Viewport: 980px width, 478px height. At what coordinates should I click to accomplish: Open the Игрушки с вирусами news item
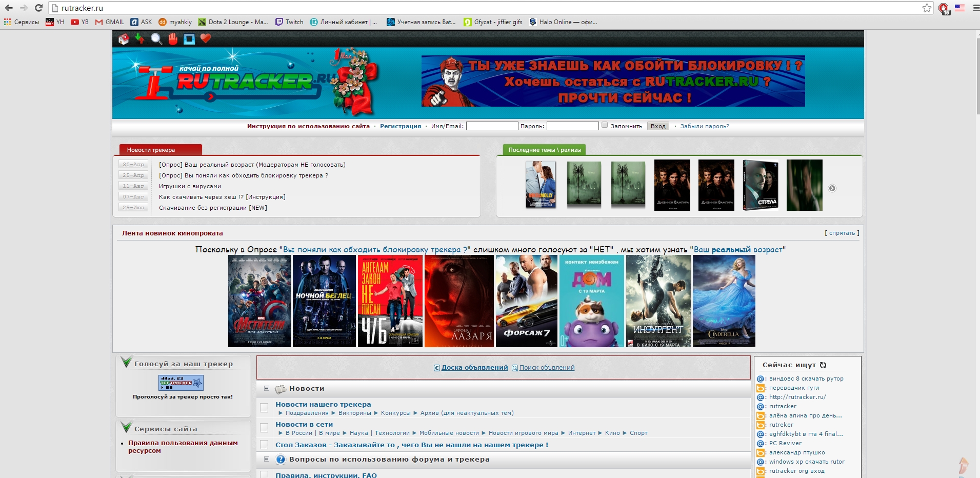click(x=190, y=186)
